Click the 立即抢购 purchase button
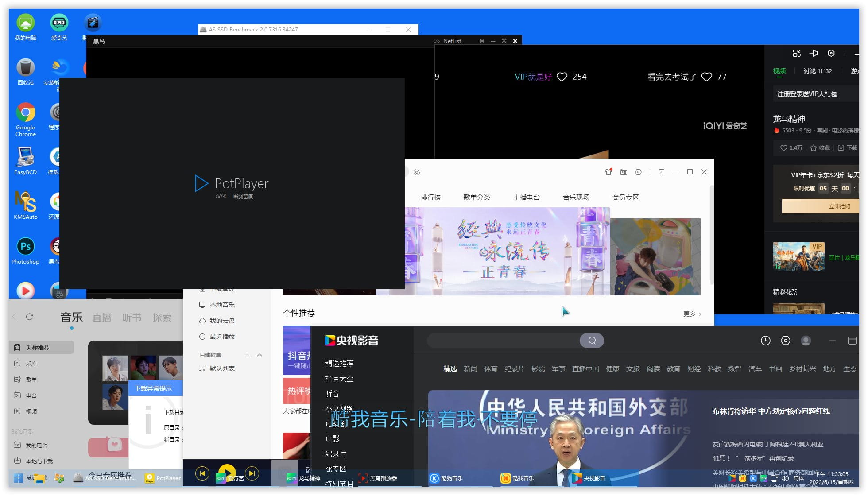868x496 pixels. pos(839,206)
